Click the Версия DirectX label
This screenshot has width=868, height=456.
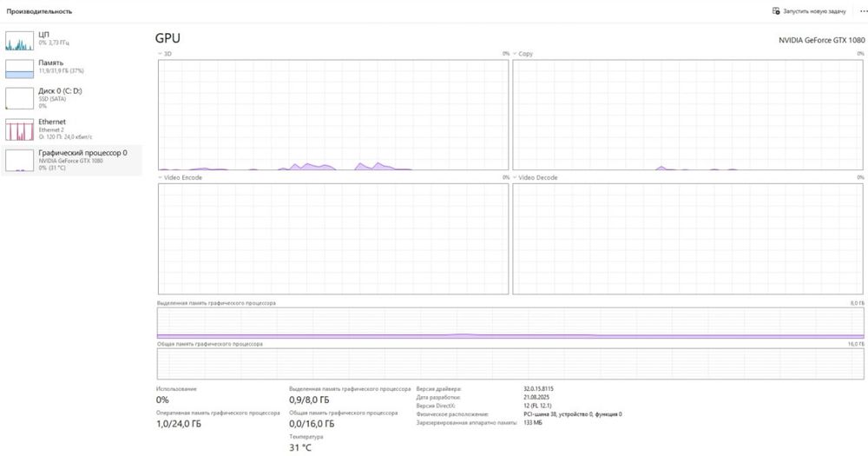click(436, 406)
